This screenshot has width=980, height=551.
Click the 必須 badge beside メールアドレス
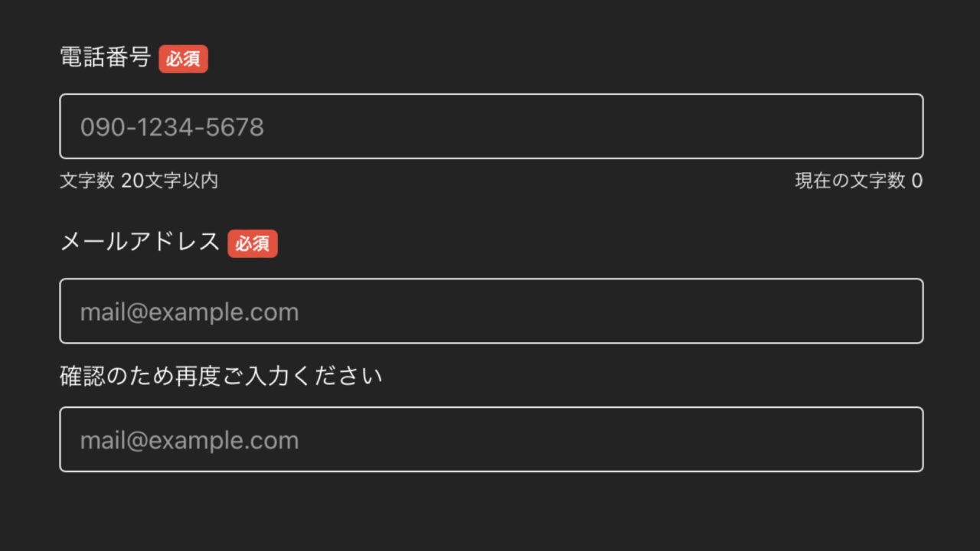252,243
